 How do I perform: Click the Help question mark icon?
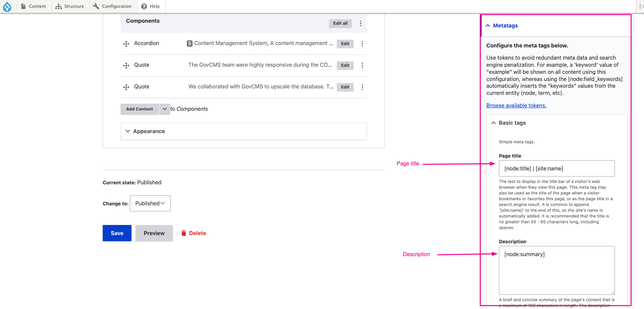(x=144, y=6)
